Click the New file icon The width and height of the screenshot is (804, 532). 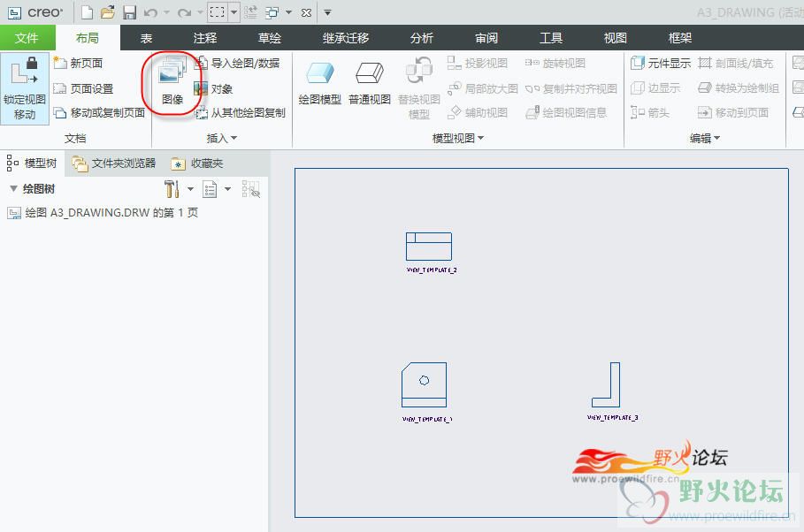tap(88, 12)
